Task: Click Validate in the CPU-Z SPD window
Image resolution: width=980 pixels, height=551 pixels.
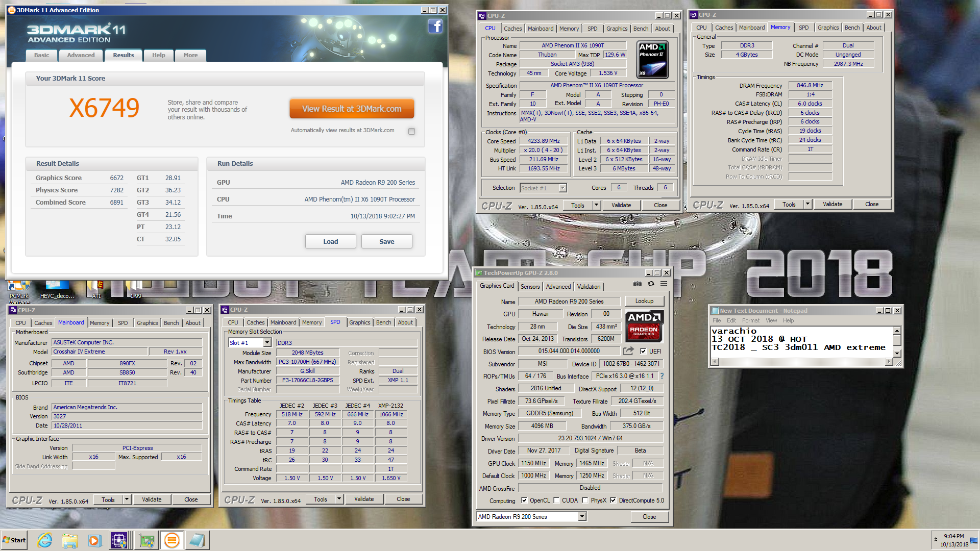Action: (x=364, y=499)
